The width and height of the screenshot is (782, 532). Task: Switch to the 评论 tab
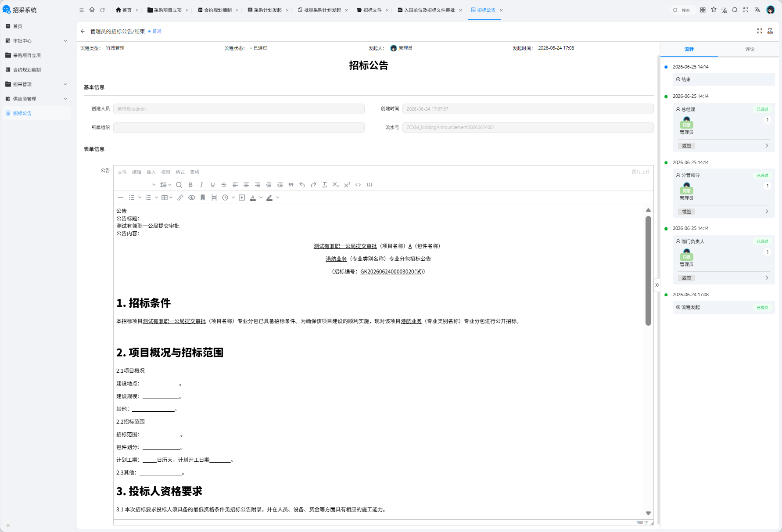[x=750, y=49]
